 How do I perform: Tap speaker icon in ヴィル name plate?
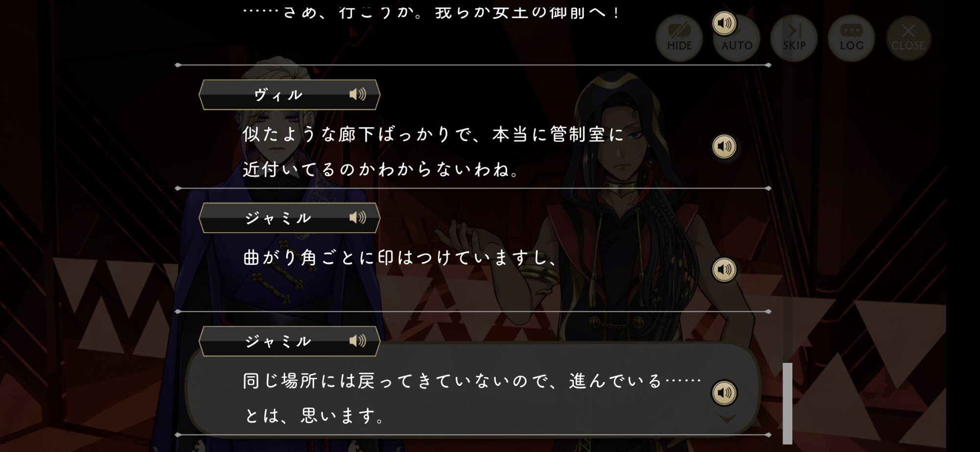tap(358, 94)
